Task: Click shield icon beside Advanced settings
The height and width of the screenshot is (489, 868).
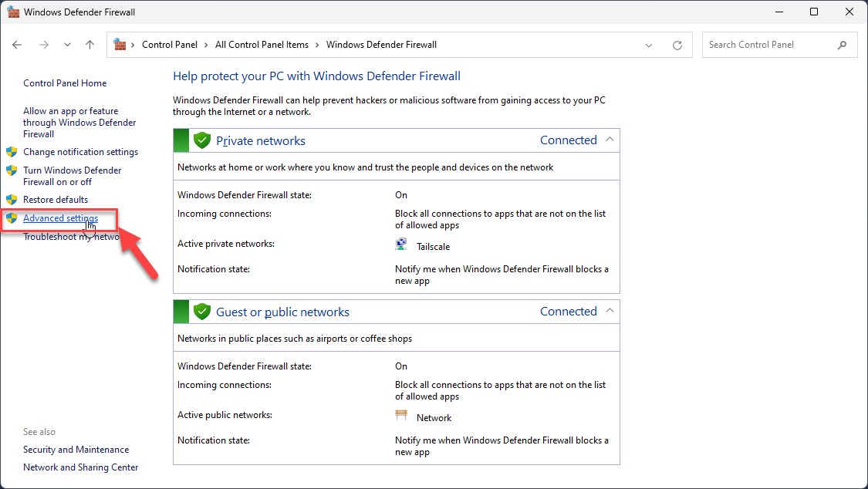Action: point(12,218)
